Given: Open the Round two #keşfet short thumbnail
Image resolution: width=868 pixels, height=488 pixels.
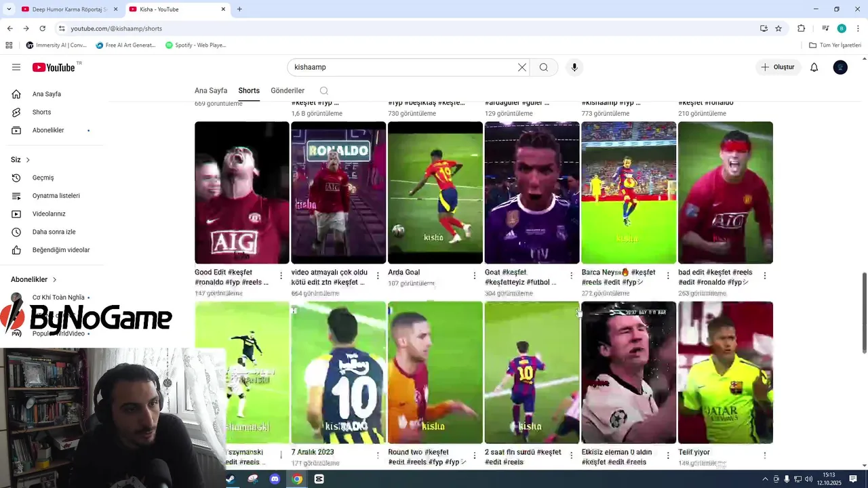Looking at the screenshot, I should pos(435,373).
